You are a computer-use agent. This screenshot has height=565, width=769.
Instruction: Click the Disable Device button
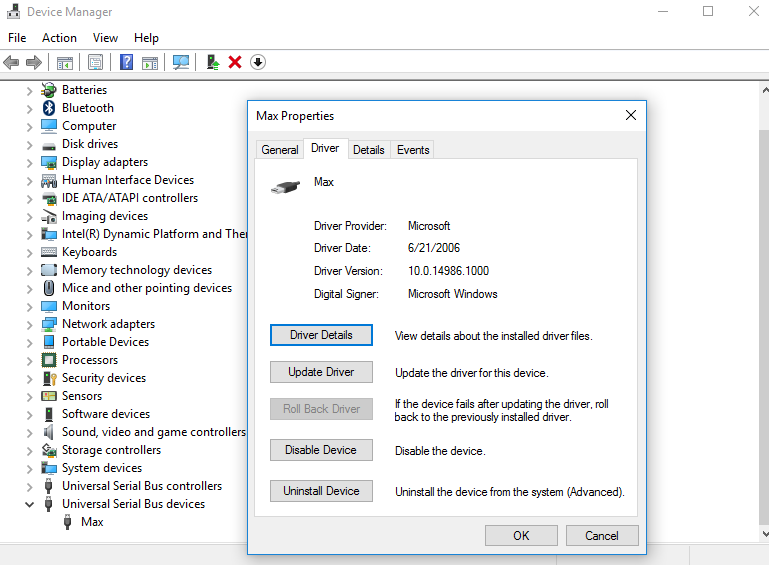pyautogui.click(x=321, y=450)
